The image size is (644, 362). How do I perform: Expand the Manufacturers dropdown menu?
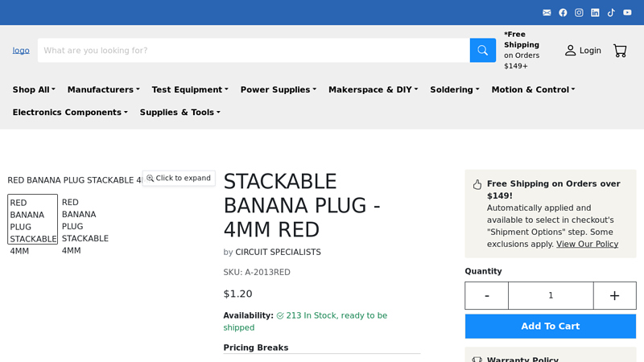103,90
